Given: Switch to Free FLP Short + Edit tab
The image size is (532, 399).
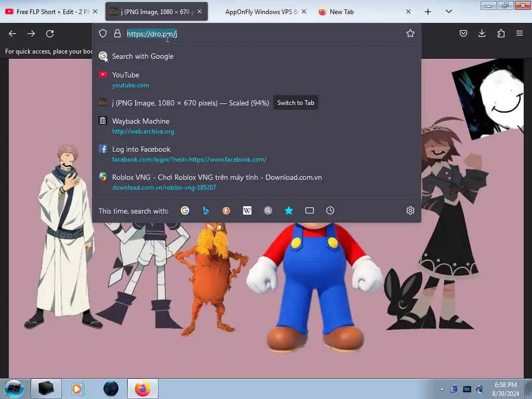Looking at the screenshot, I should point(52,11).
